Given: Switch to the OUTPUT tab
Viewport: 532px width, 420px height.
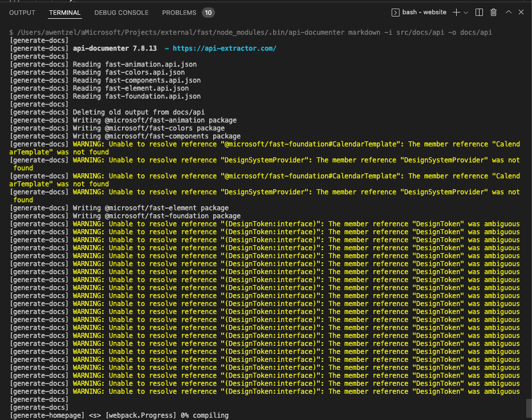Looking at the screenshot, I should 22,13.
